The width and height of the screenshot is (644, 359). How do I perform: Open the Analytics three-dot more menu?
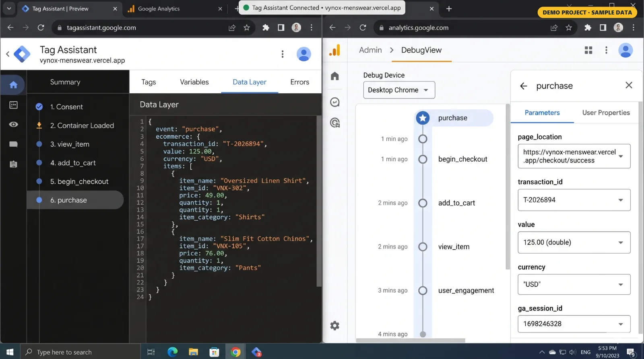point(606,50)
